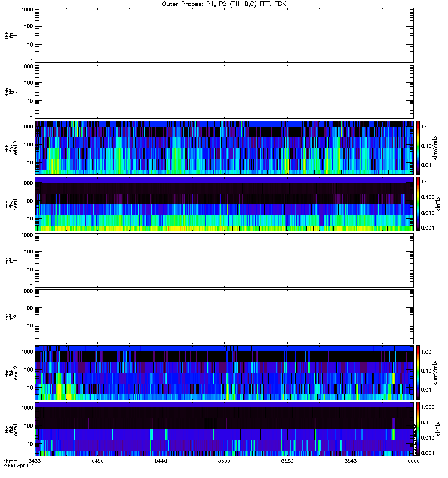
Task: Click the 0500 time axis label
Action: tap(224, 461)
